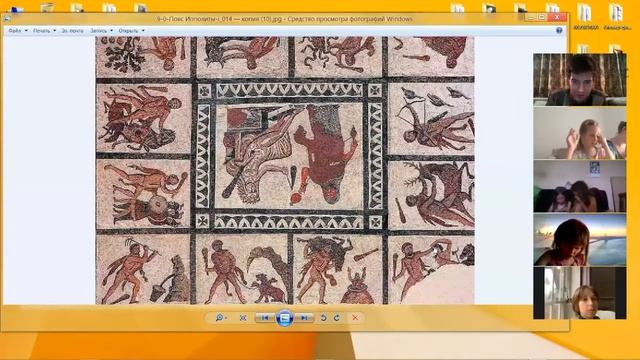Open the zoom magnifier control
The width and height of the screenshot is (640, 360).
pos(221,318)
